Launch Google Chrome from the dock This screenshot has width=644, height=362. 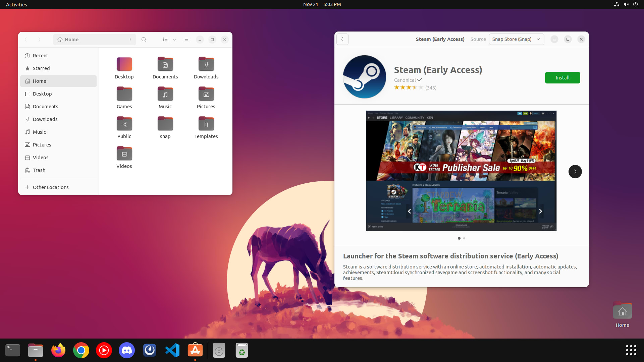coord(81,350)
